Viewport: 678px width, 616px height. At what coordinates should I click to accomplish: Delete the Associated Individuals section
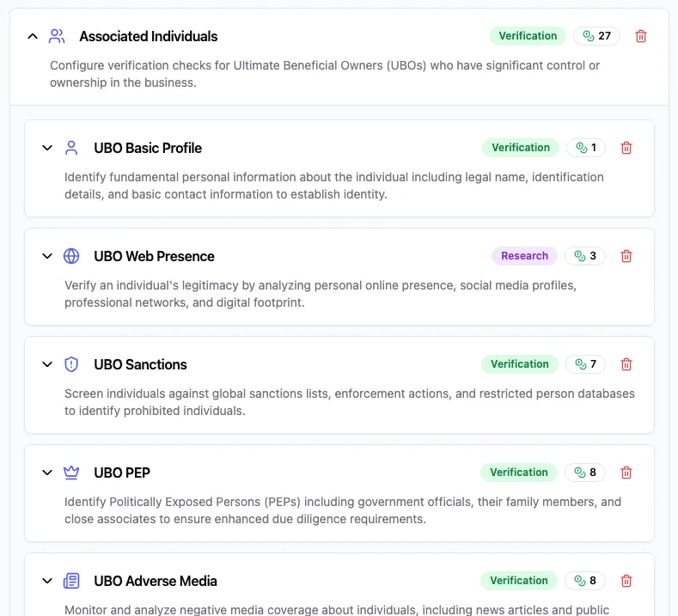[x=640, y=36]
